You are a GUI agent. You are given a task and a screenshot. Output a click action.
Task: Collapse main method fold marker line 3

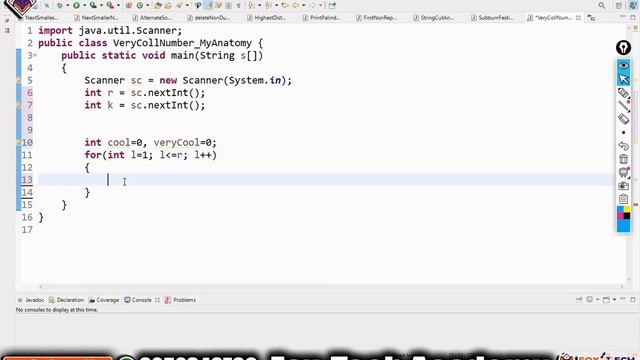click(x=35, y=55)
